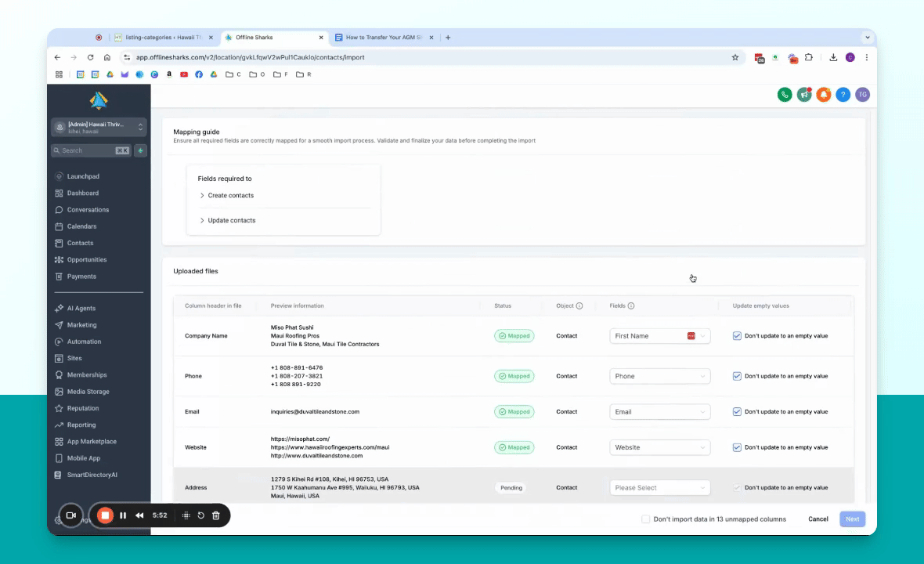The image size is (924, 564).
Task: Open Contacts in the sidebar menu
Action: click(80, 243)
